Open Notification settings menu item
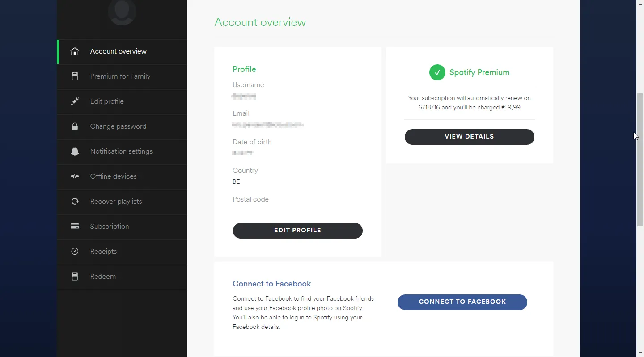Viewport: 644px width, 357px height. 122,151
